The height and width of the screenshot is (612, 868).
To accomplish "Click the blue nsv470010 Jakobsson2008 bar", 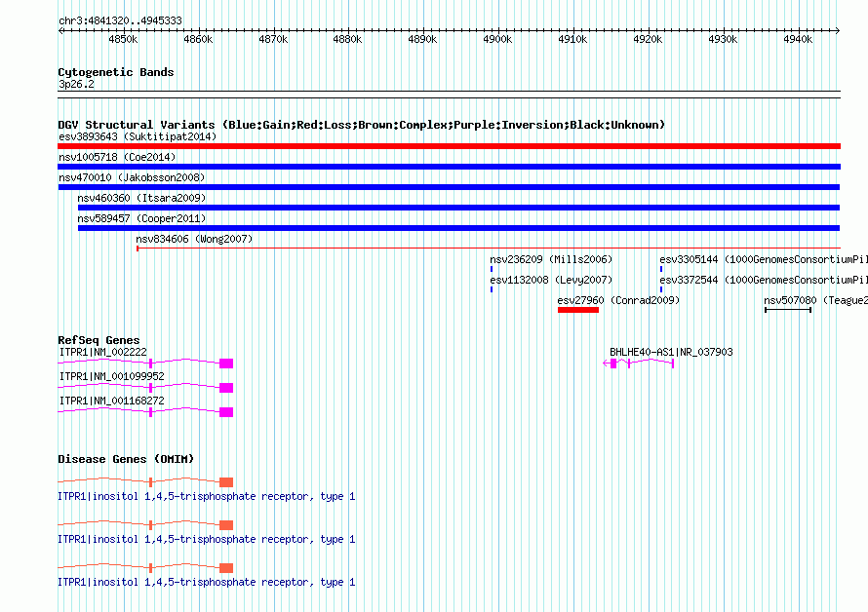I will [x=449, y=187].
